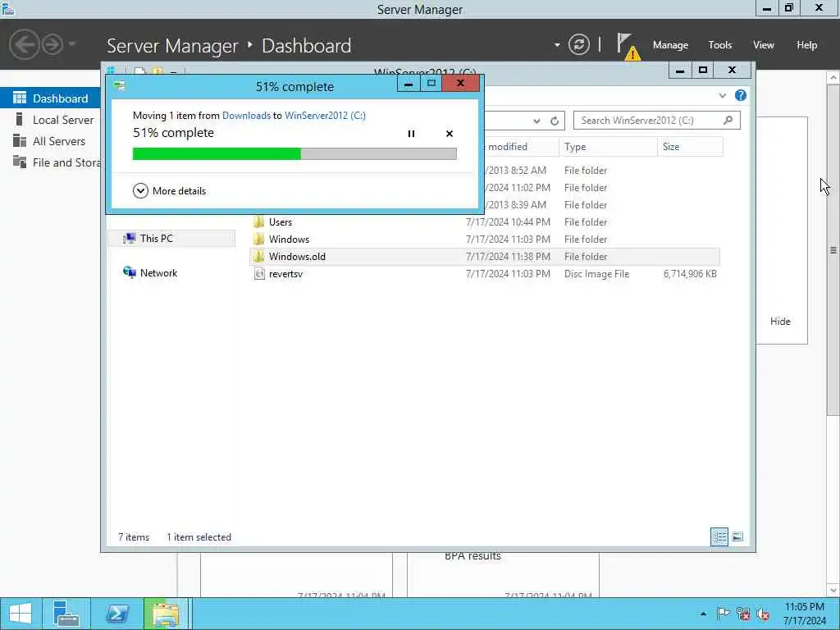This screenshot has width=840, height=630.
Task: Open dropdown left of refresh icon
Action: (557, 44)
